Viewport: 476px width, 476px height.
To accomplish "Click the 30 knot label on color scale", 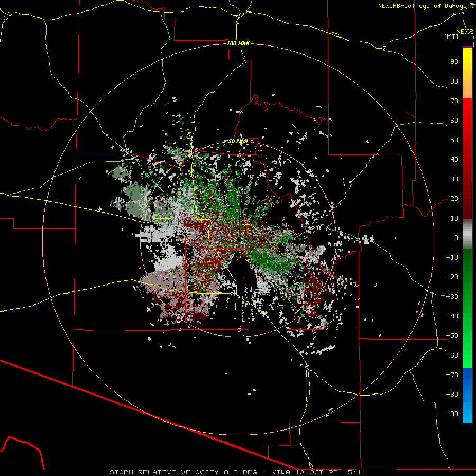I will tap(454, 179).
